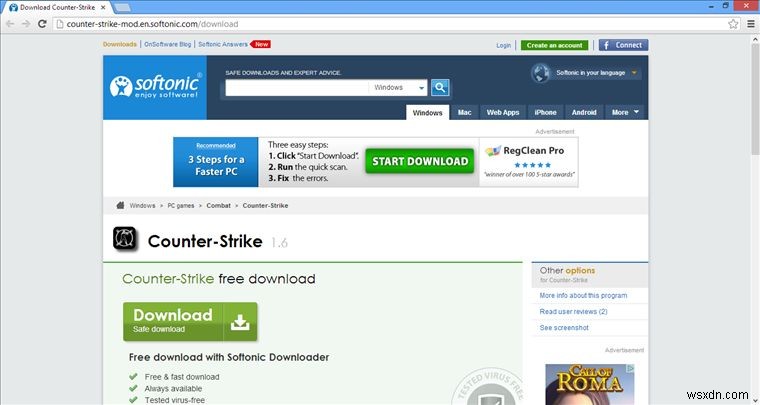The image size is (760, 405).
Task: Open a new browser tab
Action: [122, 7]
